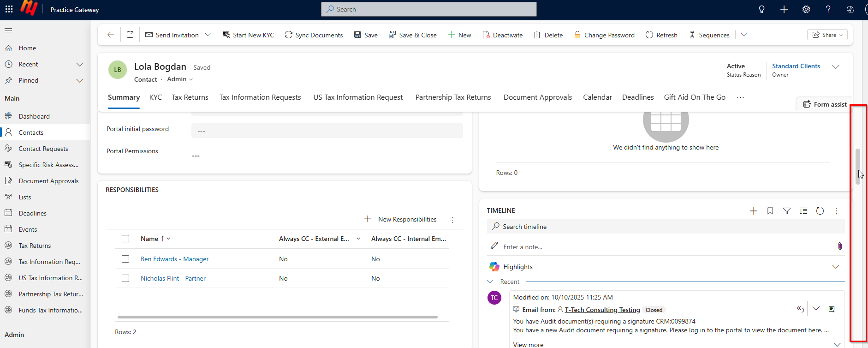Open more tabs ellipsis
The image size is (868, 348).
(740, 97)
